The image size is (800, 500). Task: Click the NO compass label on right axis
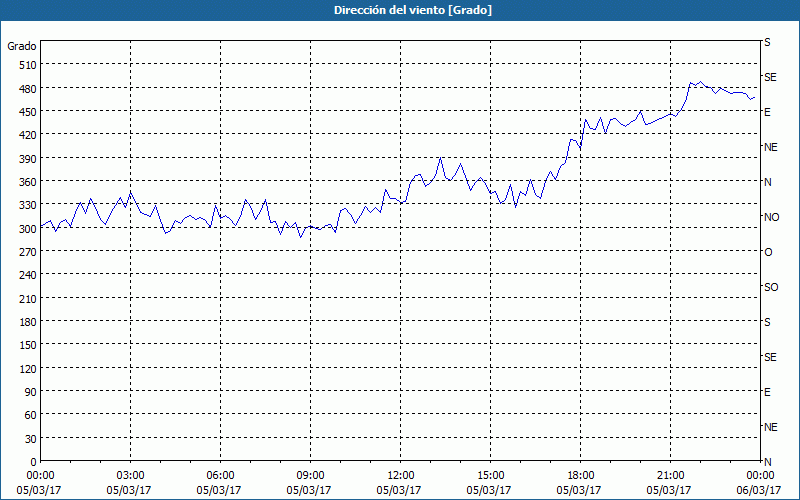click(771, 217)
